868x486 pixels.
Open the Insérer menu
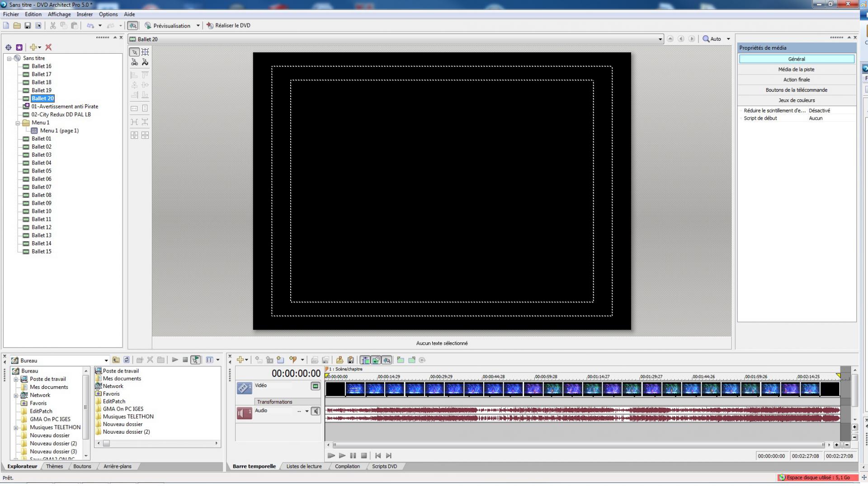(85, 14)
